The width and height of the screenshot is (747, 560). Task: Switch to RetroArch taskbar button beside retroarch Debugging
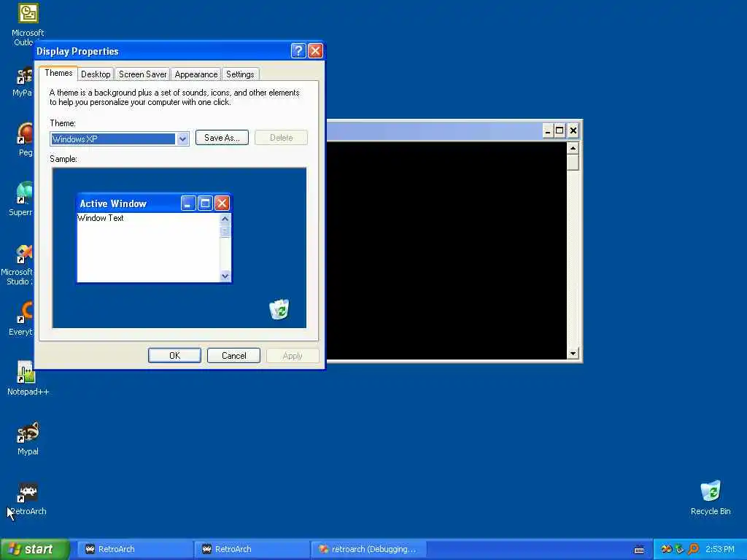coord(251,549)
